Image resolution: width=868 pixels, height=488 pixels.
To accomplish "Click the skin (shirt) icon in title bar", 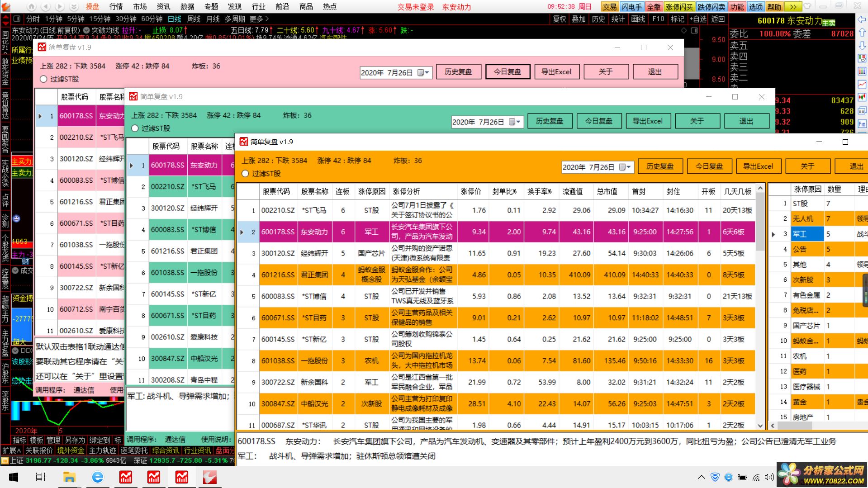I will click(x=807, y=6).
